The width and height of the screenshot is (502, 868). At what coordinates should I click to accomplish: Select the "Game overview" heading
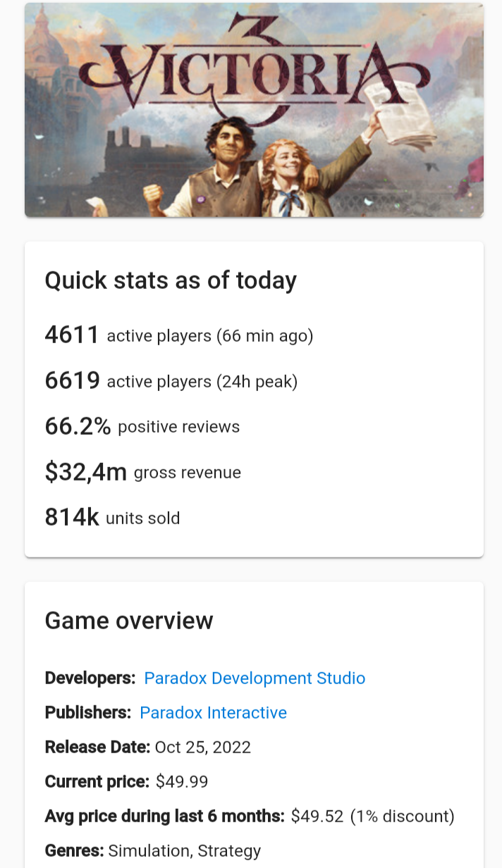point(129,621)
